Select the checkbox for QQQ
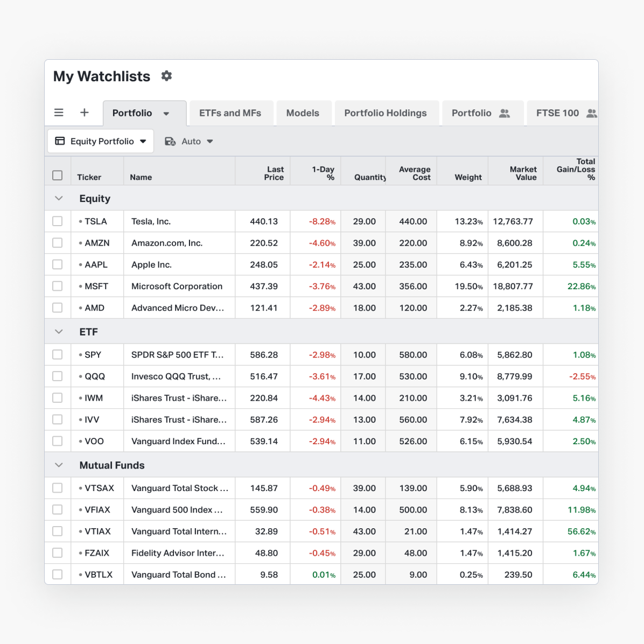 58,376
